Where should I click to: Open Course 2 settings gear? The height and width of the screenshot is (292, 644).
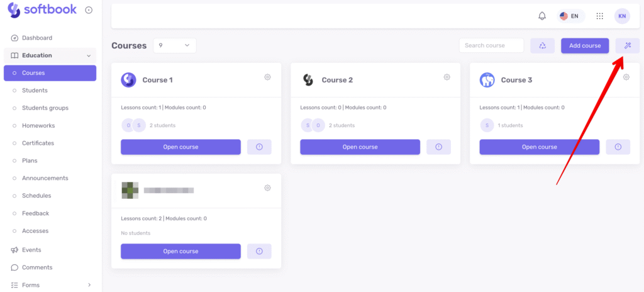(447, 77)
